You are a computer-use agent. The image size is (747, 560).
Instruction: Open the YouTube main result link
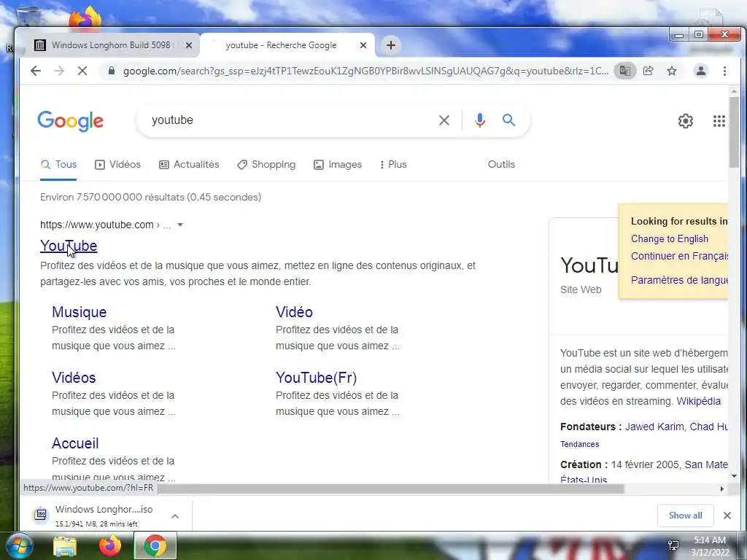[69, 246]
